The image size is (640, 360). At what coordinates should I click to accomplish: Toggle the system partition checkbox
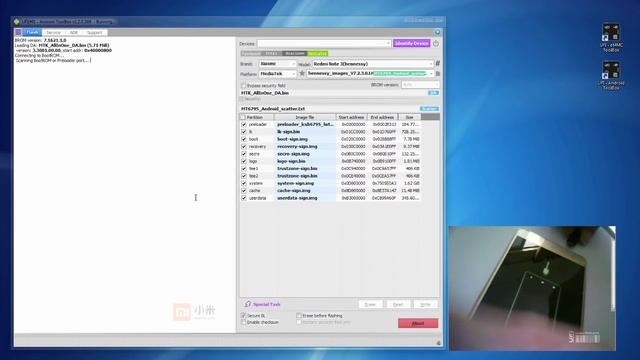click(x=244, y=183)
